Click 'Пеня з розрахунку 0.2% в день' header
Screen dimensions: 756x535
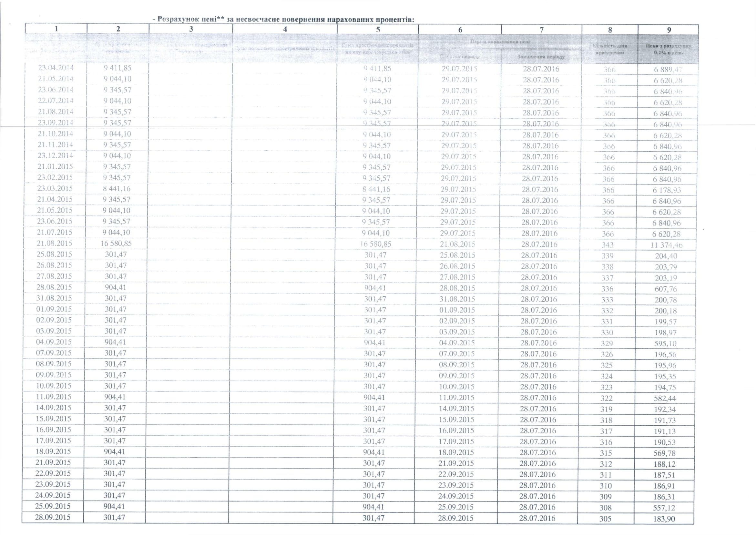click(668, 49)
